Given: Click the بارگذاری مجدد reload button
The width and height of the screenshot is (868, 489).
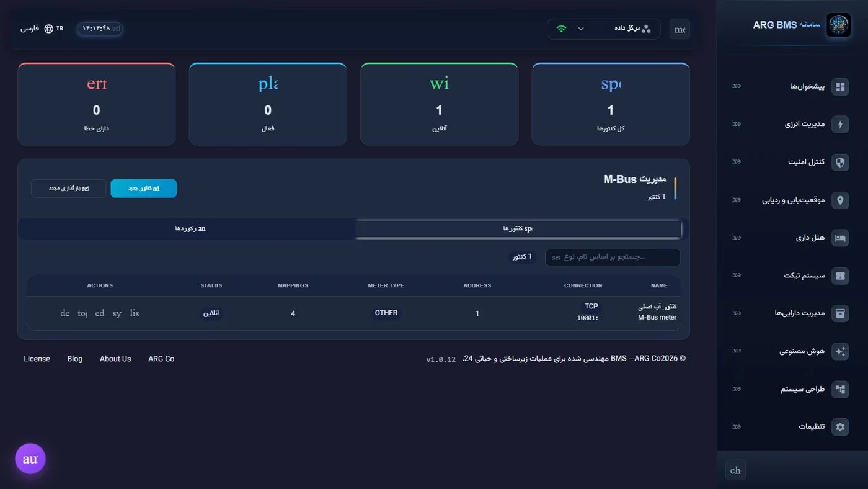Looking at the screenshot, I should [x=69, y=189].
